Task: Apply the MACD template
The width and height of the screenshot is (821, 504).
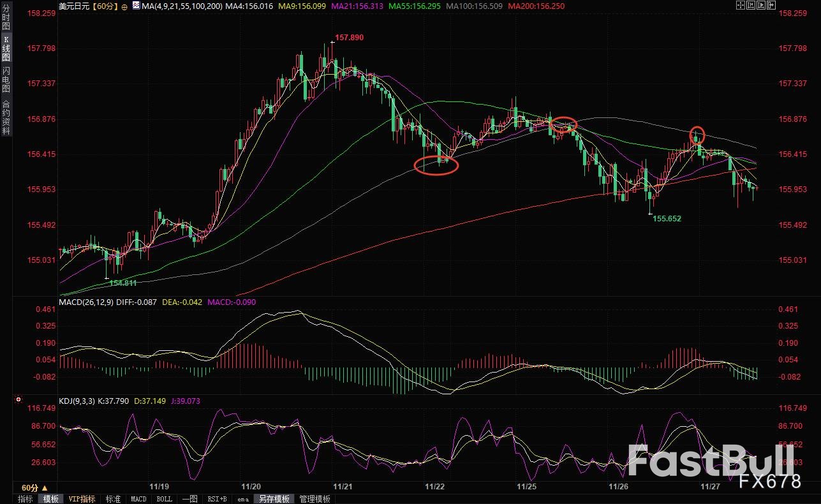Action: [x=139, y=499]
